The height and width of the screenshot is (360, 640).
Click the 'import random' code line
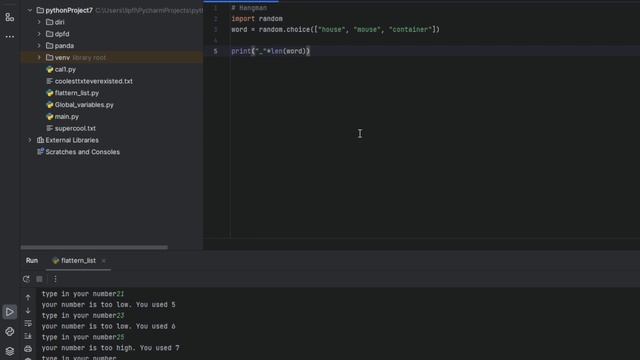[257, 19]
